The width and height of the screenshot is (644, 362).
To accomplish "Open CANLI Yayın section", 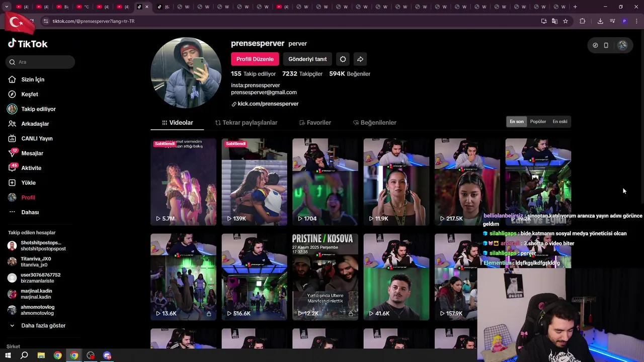I will coord(37,138).
